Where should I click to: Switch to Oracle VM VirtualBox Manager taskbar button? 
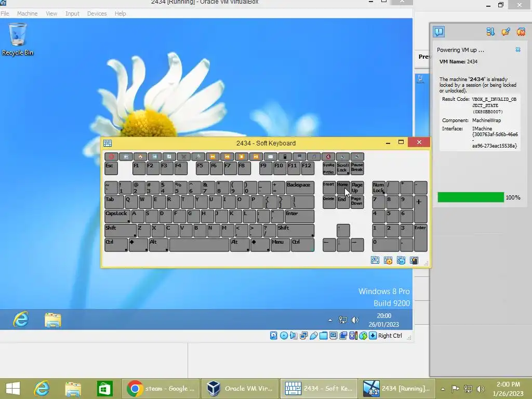[240, 389]
